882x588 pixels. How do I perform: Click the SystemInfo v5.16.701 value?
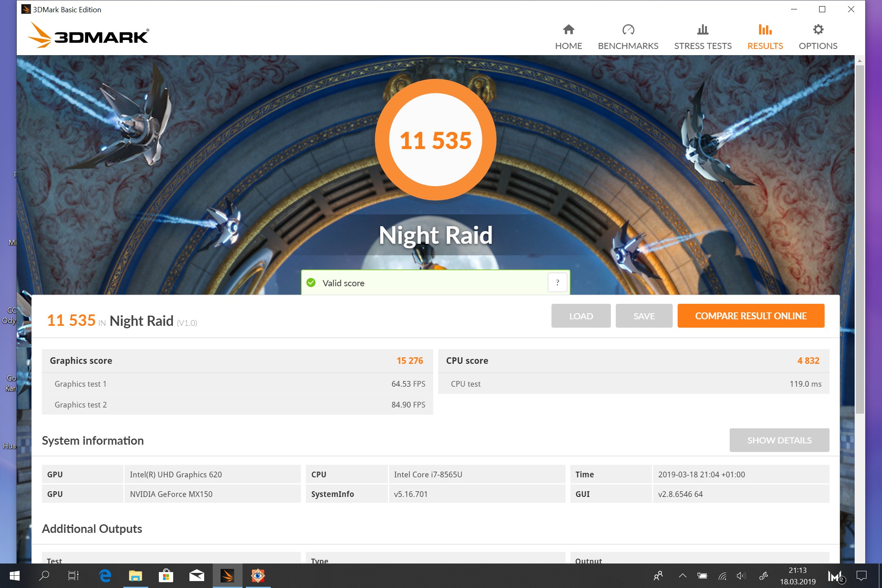(x=477, y=494)
